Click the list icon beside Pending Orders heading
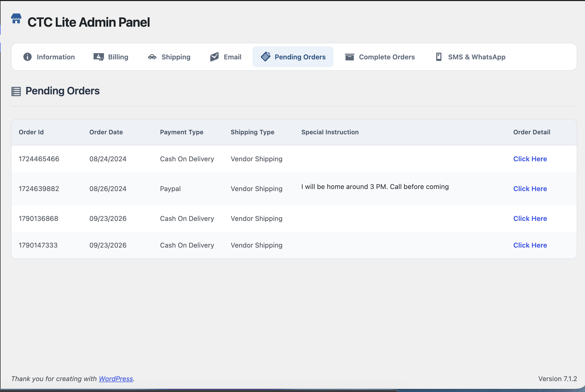Screen dimensions: 585x392 [x=16, y=91]
